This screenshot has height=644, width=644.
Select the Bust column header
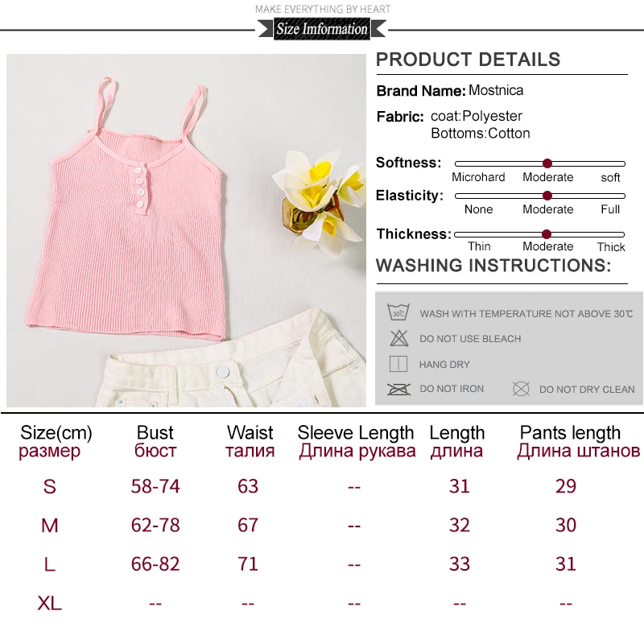click(155, 442)
